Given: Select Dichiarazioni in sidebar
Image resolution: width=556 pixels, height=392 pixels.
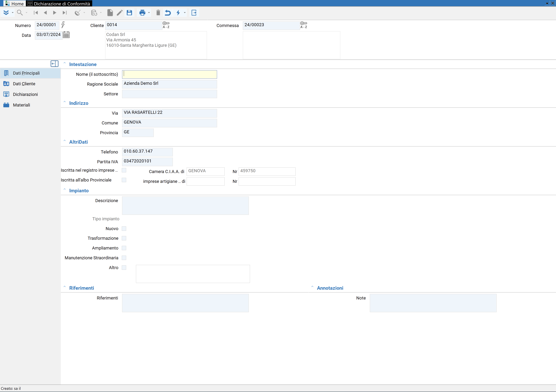Looking at the screenshot, I should tap(30, 94).
